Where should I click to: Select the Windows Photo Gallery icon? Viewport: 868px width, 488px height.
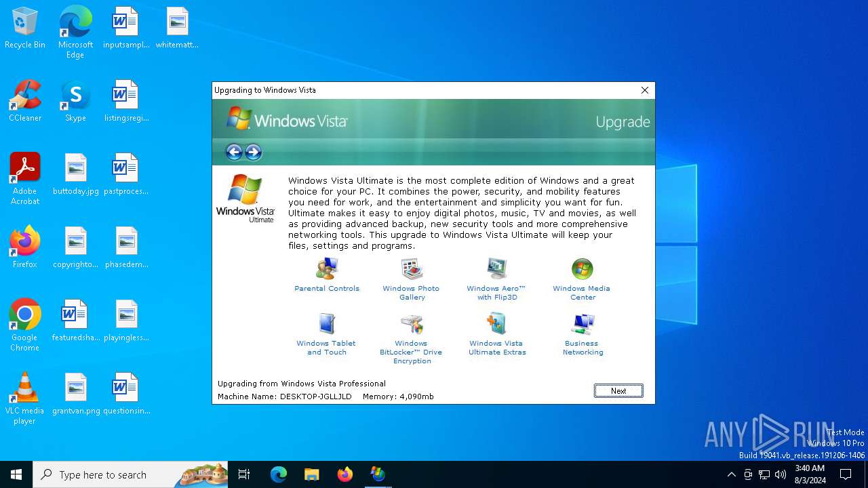(412, 268)
